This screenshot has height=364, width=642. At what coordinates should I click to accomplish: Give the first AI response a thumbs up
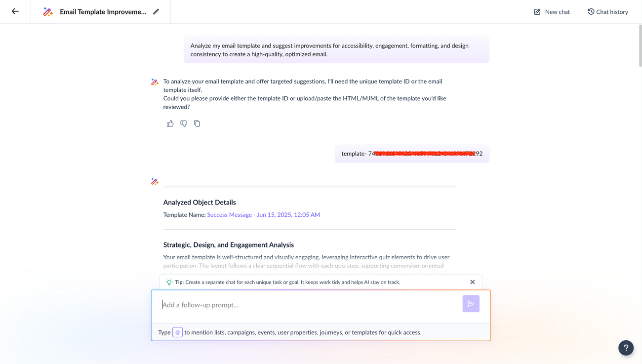[x=170, y=123]
